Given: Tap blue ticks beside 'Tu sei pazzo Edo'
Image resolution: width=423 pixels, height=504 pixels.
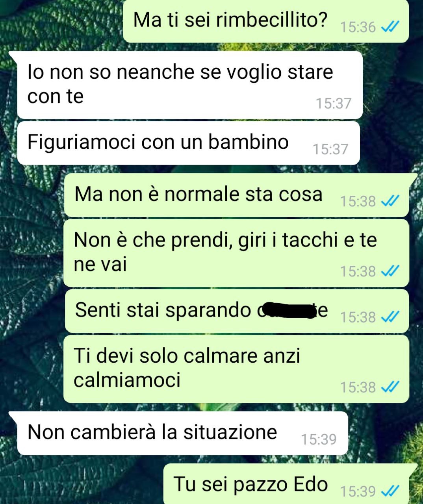Looking at the screenshot, I should pos(391,491).
